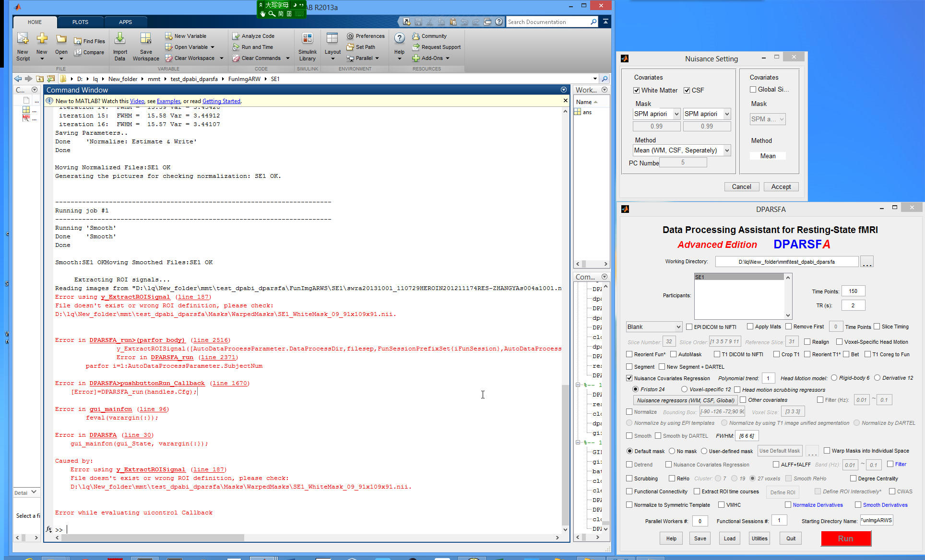Click the Accept button in Nuisance Setting
The height and width of the screenshot is (560, 925).
click(781, 187)
